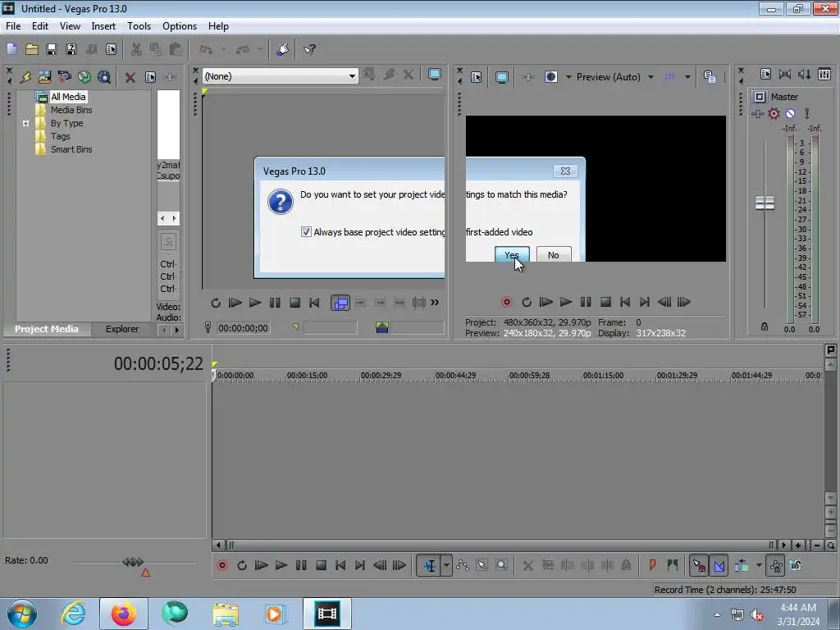Open Auto Ripple dropdown arrow in timeline toolbar
The width and height of the screenshot is (840, 630).
tap(759, 565)
